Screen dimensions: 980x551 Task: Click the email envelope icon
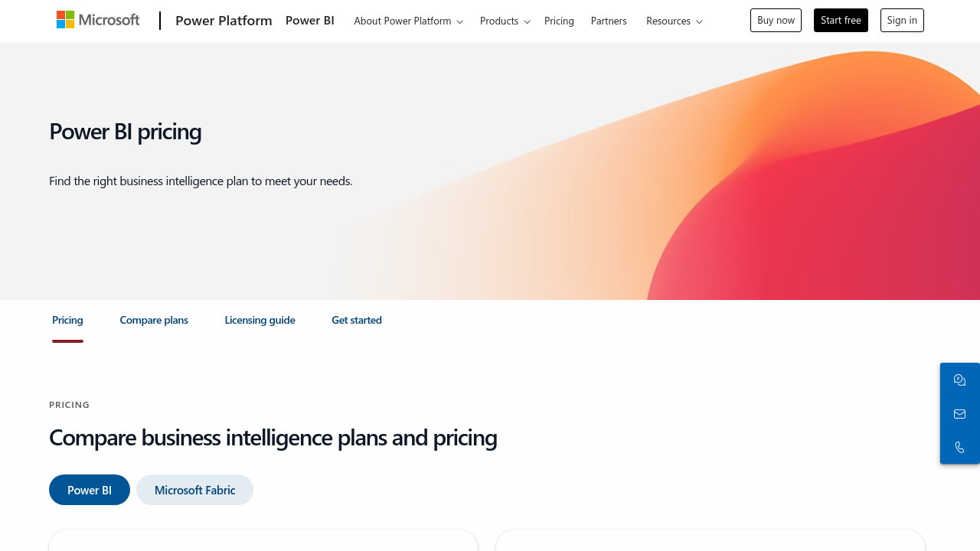(960, 414)
